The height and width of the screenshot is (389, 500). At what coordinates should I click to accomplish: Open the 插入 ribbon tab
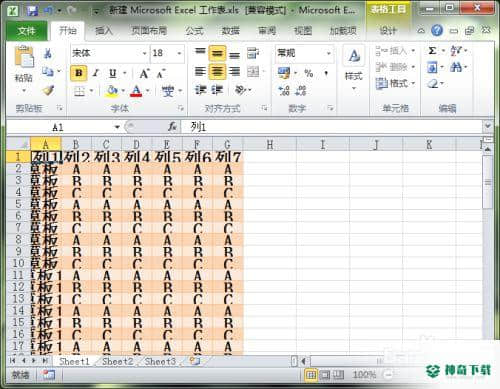104,31
